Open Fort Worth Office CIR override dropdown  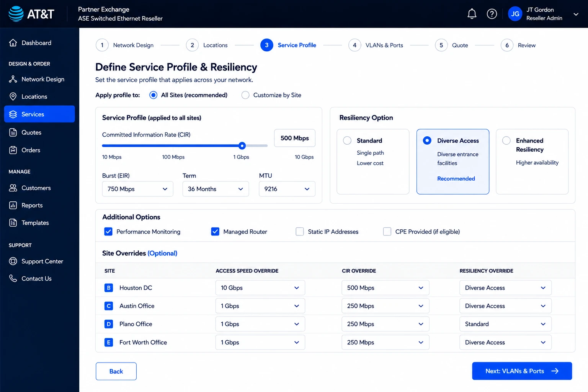coord(385,342)
